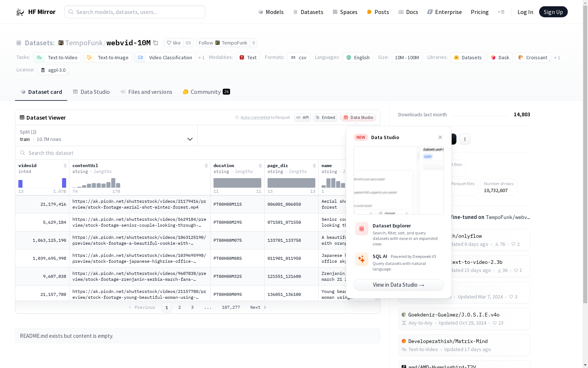This screenshot has width=588, height=368.
Task: Go to page 3 of the dataset
Action: pyautogui.click(x=192, y=307)
